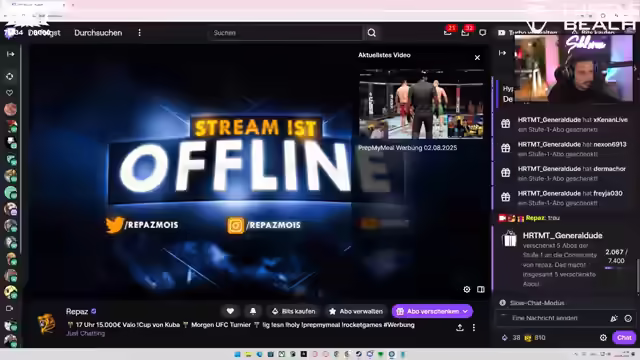Viewport: 640px width, 360px height.
Task: Toggle the notification bell for Repaz
Action: [x=253, y=311]
